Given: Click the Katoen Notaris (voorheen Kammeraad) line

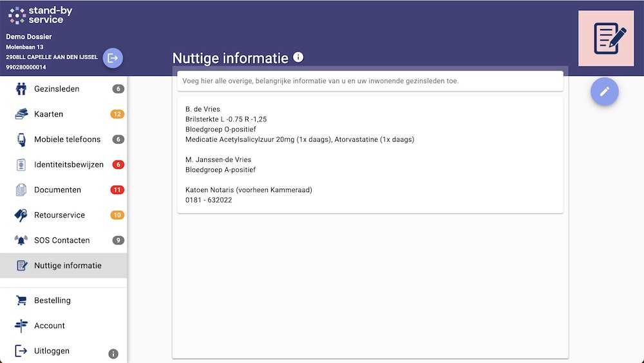Looking at the screenshot, I should (249, 190).
